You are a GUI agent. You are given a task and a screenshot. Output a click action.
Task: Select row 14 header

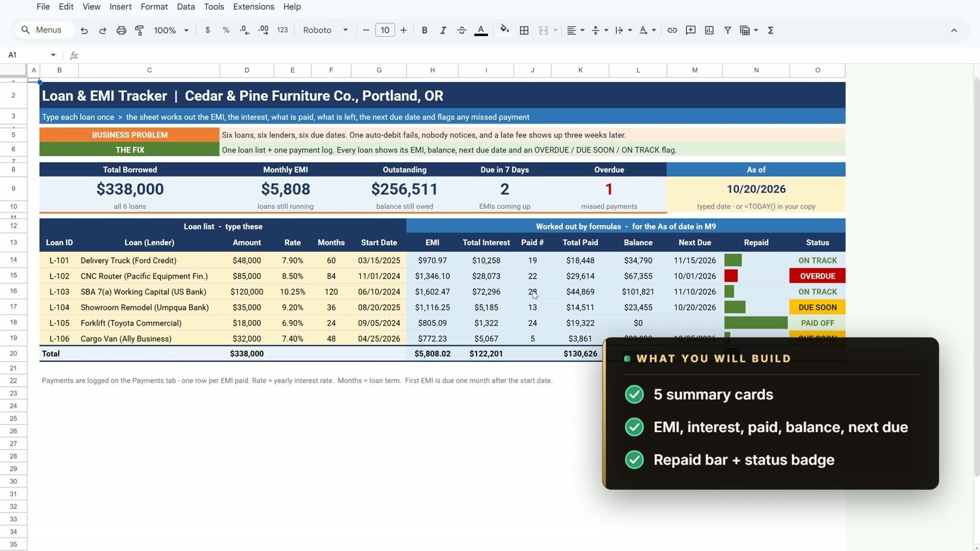pos(13,260)
